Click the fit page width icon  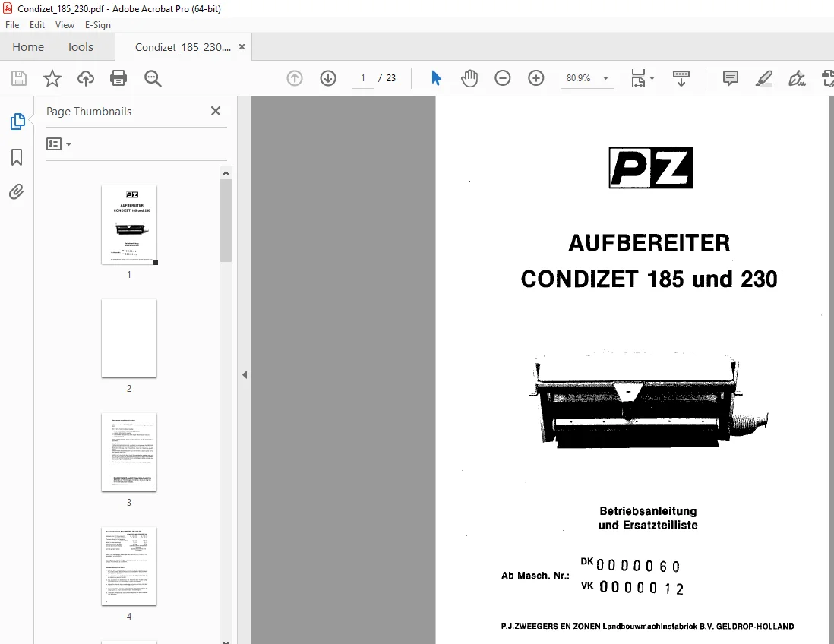click(638, 78)
